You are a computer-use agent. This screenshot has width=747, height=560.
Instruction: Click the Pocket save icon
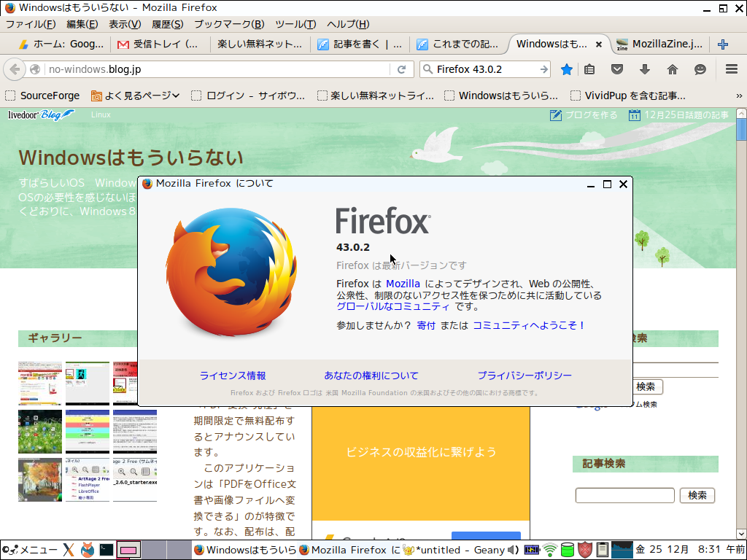pos(617,69)
